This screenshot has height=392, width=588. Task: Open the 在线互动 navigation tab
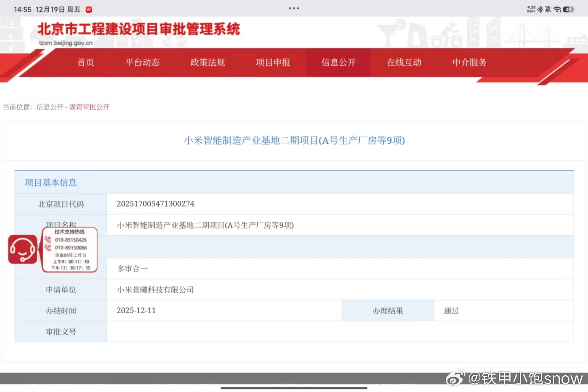point(404,62)
